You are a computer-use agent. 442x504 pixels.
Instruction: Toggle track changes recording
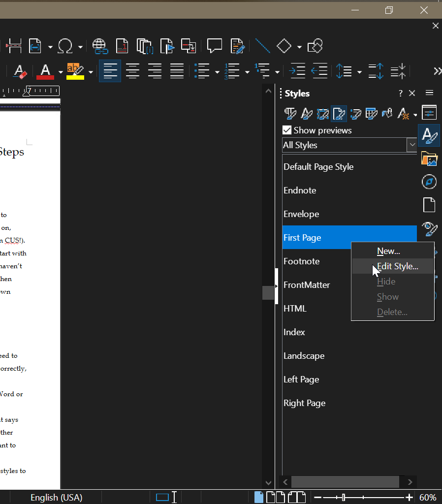tap(238, 46)
